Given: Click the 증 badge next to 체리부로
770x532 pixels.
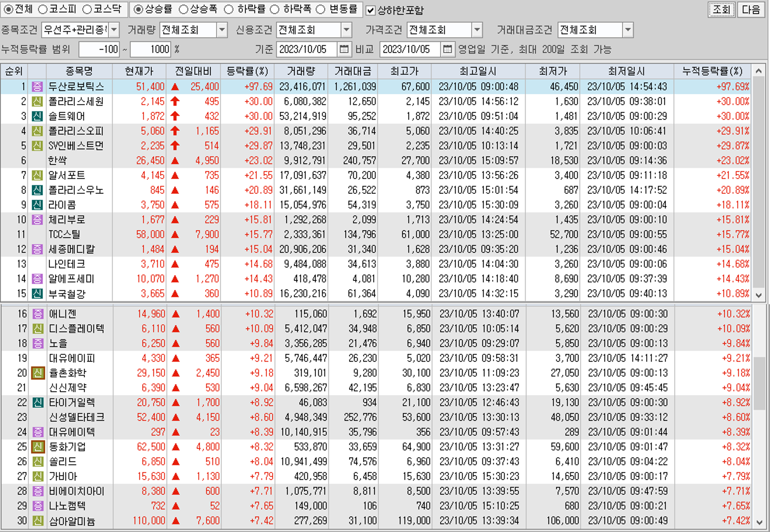Looking at the screenshot, I should tap(37, 219).
